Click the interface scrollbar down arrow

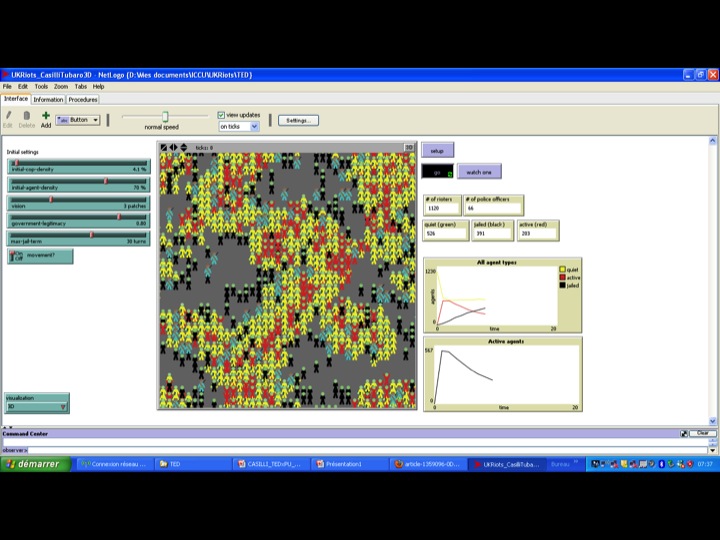(x=712, y=421)
